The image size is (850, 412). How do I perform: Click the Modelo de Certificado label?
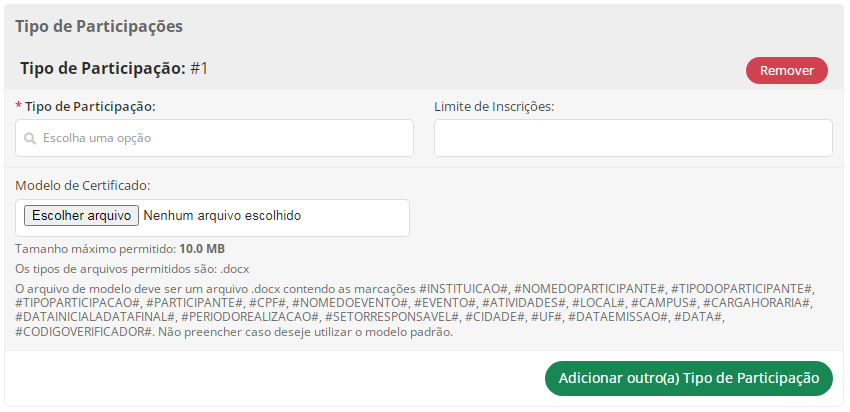[x=82, y=185]
